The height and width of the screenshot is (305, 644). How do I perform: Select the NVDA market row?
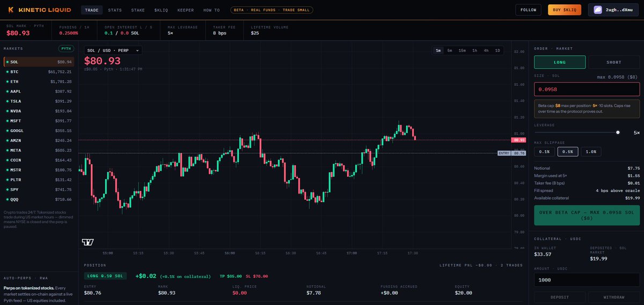tap(39, 111)
